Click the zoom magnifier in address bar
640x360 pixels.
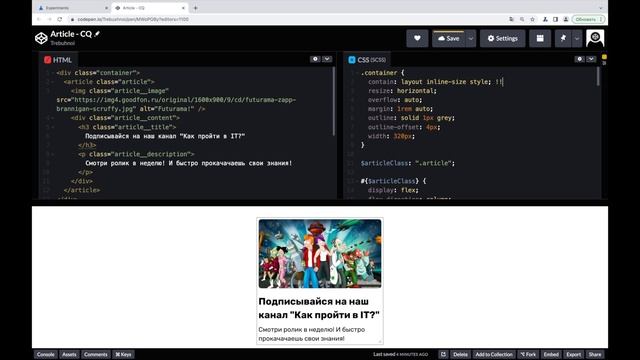click(522, 19)
